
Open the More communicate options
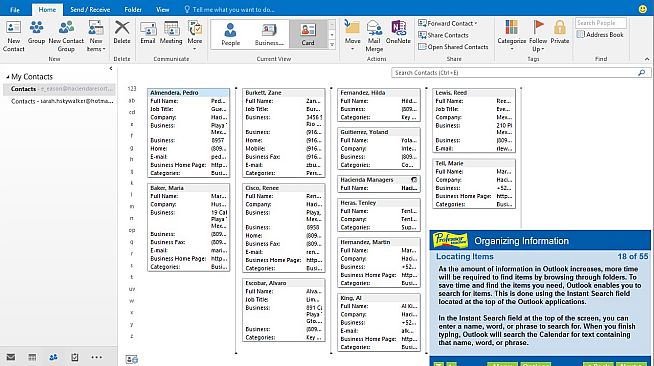pyautogui.click(x=194, y=36)
